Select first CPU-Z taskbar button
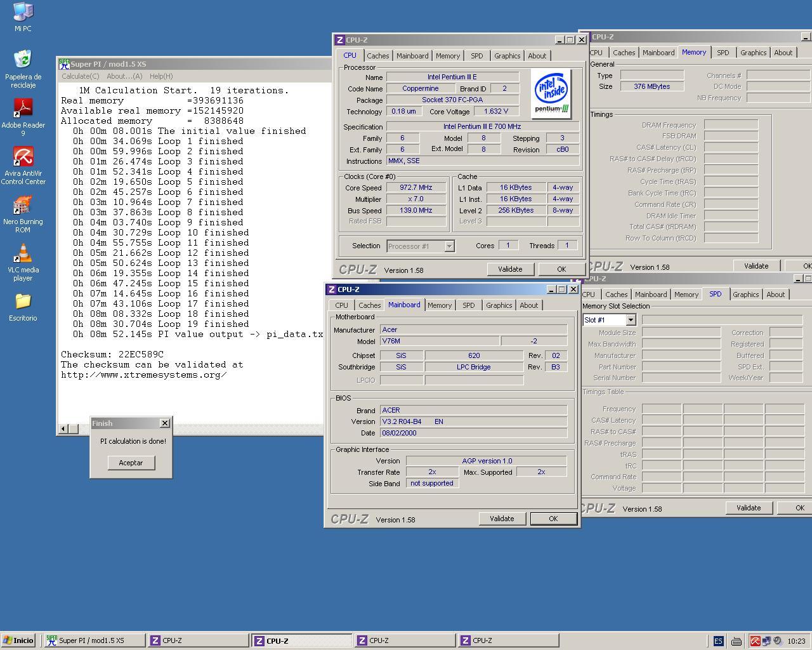Image resolution: width=812 pixels, height=650 pixels. [198, 641]
